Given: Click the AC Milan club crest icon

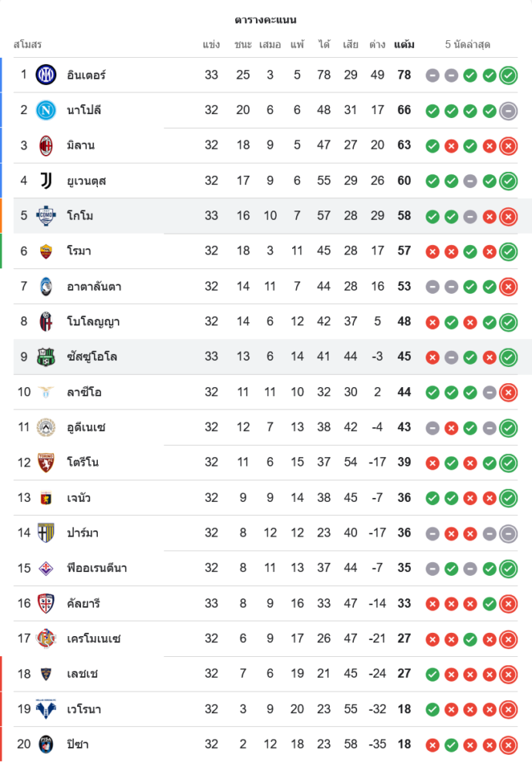Looking at the screenshot, I should pos(46,145).
